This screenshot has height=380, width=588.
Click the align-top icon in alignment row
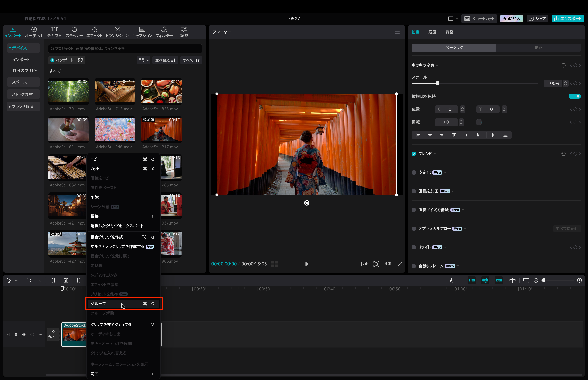tap(454, 135)
